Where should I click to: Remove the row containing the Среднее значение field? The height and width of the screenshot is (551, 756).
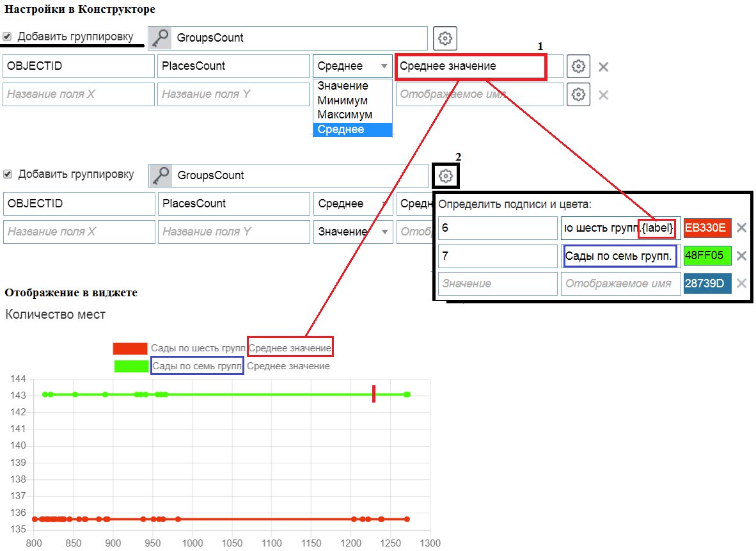(x=603, y=67)
